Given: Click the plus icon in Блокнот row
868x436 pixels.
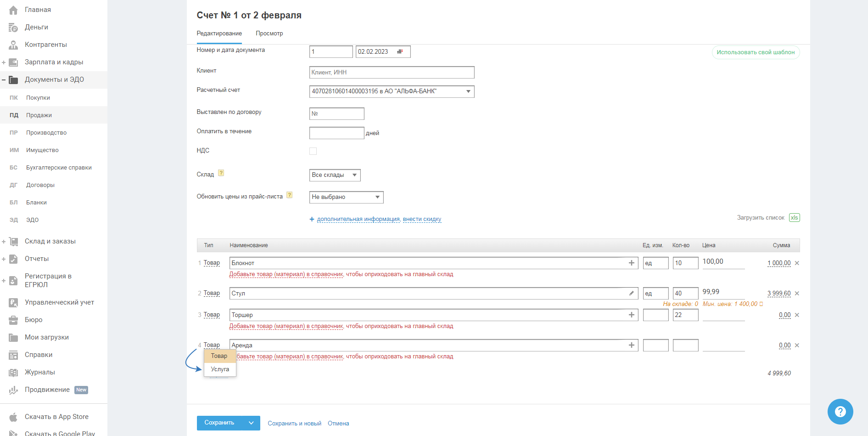Looking at the screenshot, I should (x=632, y=263).
